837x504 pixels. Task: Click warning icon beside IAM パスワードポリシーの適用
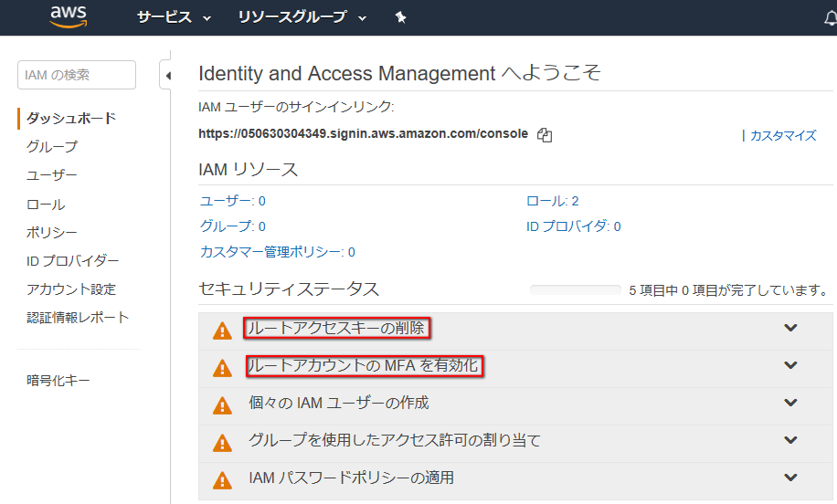221,480
